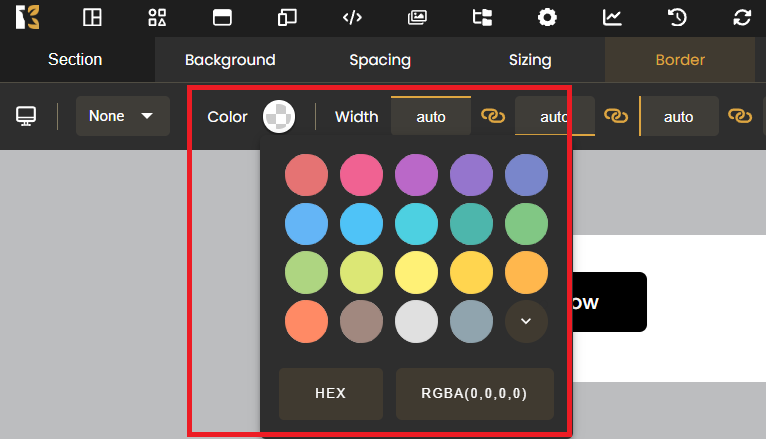Toggle the third chain link icon at right

coord(740,116)
